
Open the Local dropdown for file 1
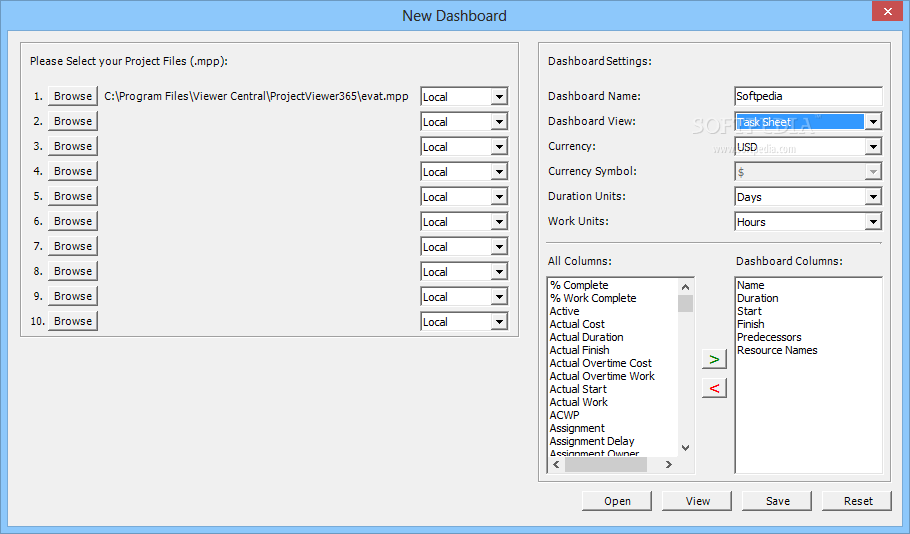coord(499,96)
